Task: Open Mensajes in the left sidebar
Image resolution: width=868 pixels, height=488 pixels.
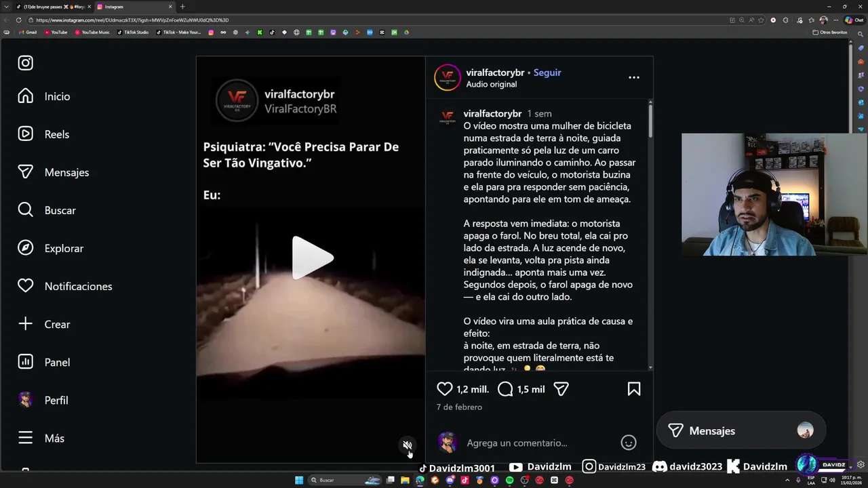Action: (x=54, y=172)
